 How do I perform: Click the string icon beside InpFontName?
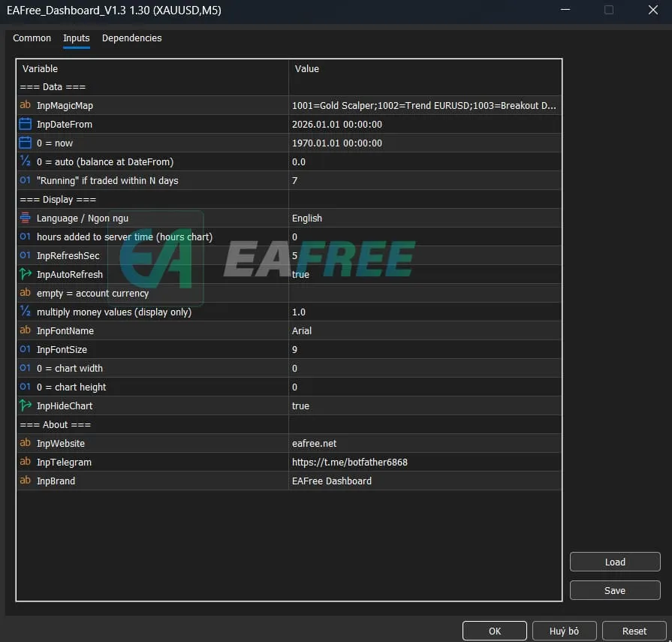26,330
